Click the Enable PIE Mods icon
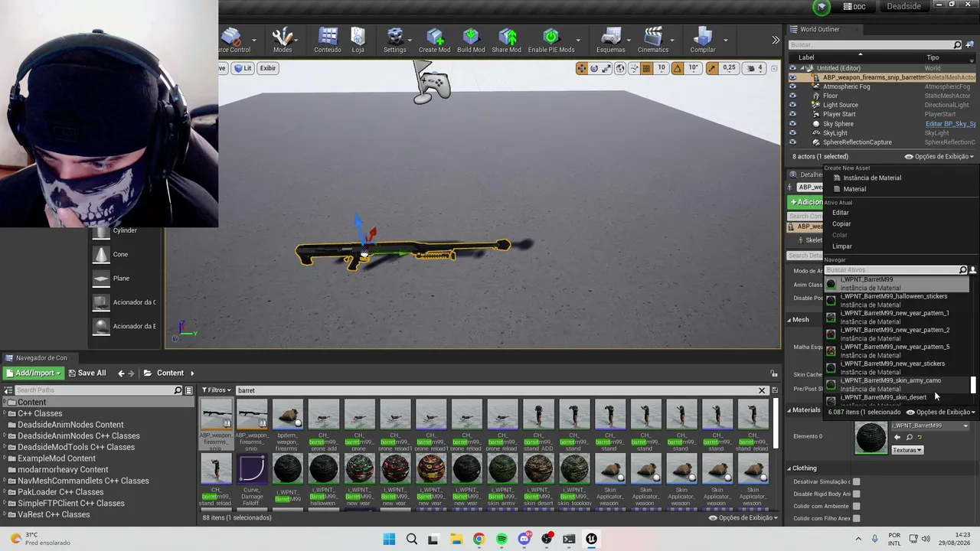980x551 pixels. (551, 41)
